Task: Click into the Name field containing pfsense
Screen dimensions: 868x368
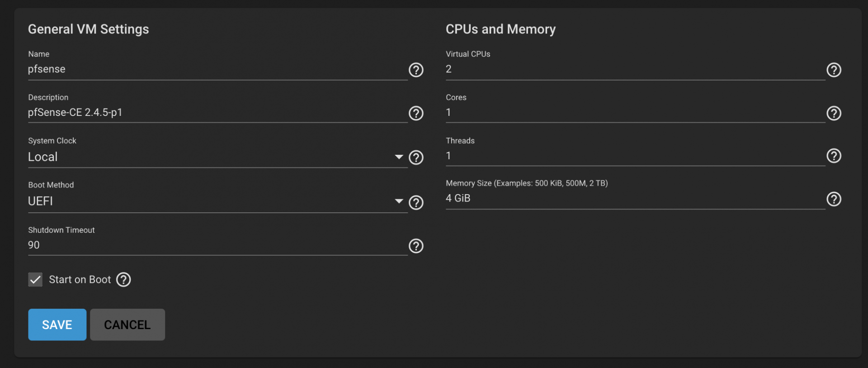Action: pyautogui.click(x=217, y=69)
